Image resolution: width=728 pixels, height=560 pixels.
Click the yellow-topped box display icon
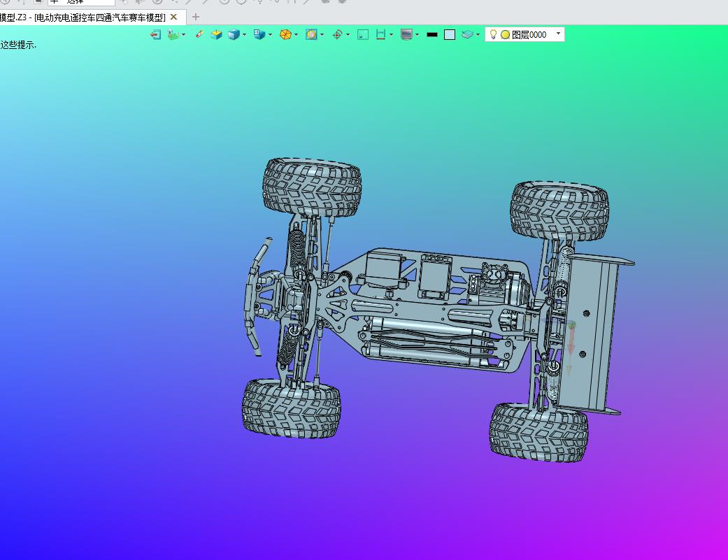click(x=216, y=34)
